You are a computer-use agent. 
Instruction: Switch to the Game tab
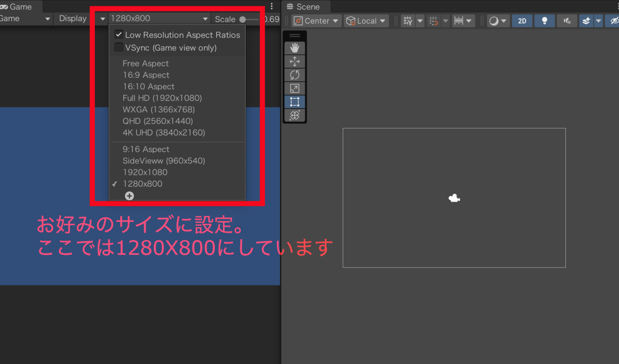(21, 7)
